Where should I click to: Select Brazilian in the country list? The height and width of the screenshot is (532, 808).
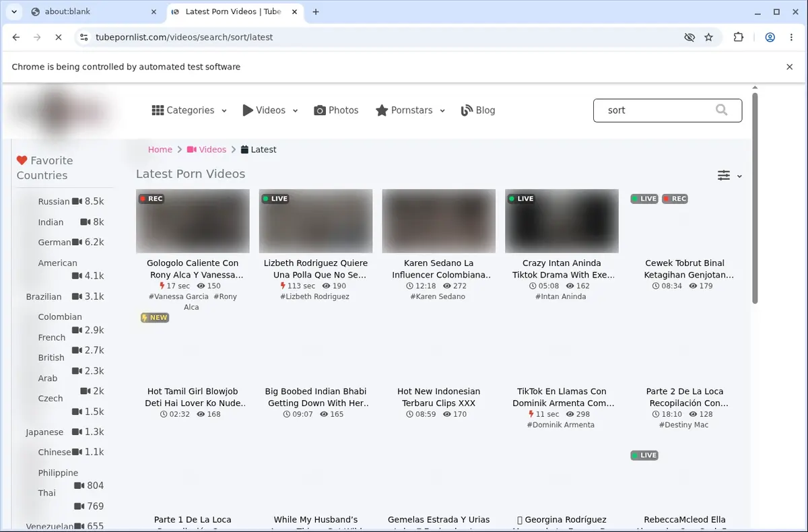coord(44,297)
